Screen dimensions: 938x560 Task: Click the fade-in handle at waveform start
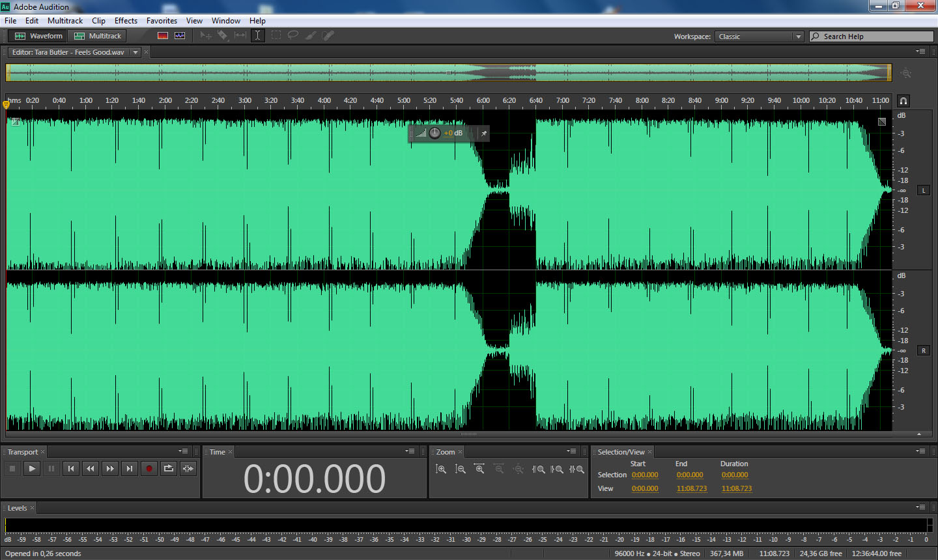pos(15,122)
